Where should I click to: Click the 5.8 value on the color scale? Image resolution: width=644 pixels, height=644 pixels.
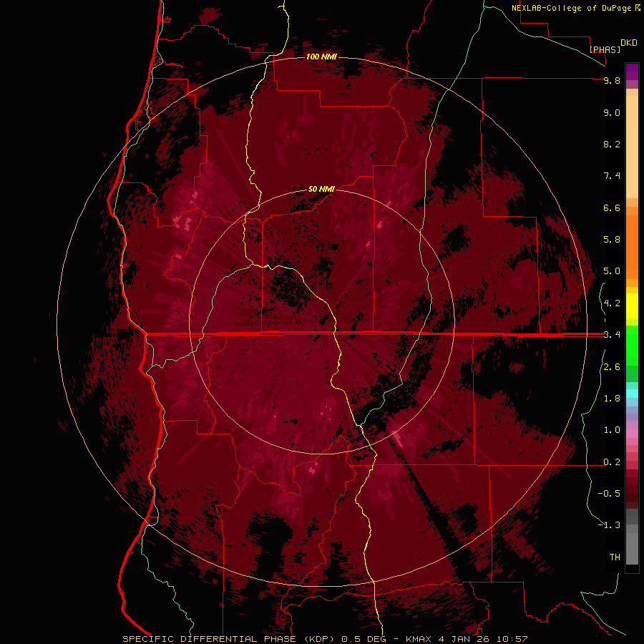612,240
